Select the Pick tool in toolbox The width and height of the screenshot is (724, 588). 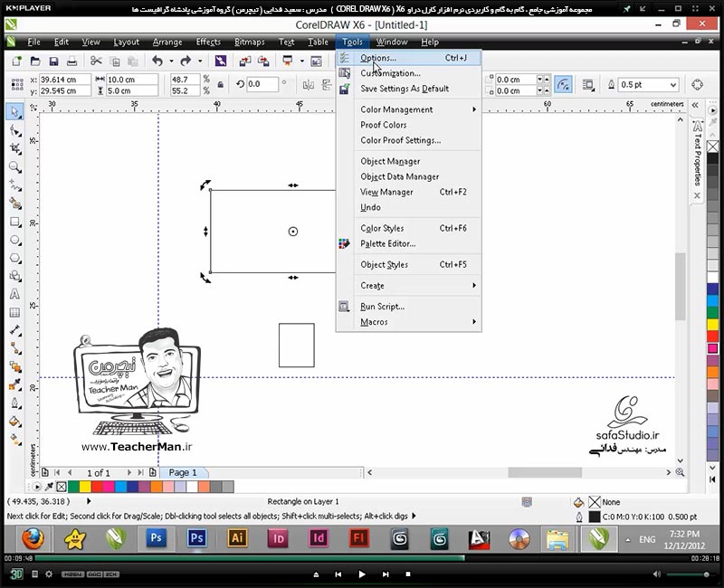[14, 112]
